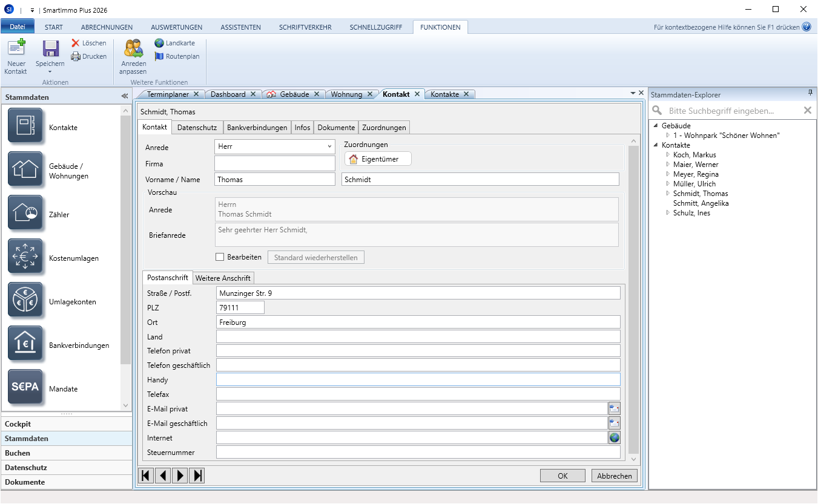Click the Landkarte globe icon
Image resolution: width=818 pixels, height=504 pixels.
click(159, 43)
